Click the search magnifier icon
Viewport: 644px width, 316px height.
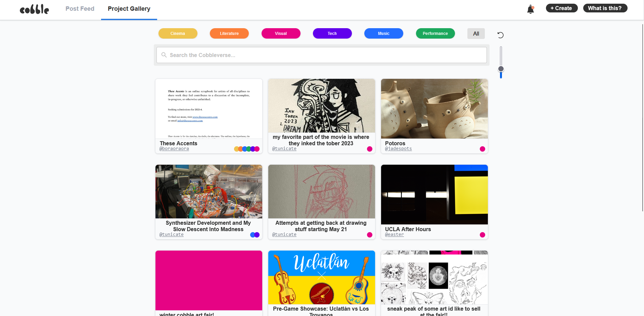tap(164, 55)
